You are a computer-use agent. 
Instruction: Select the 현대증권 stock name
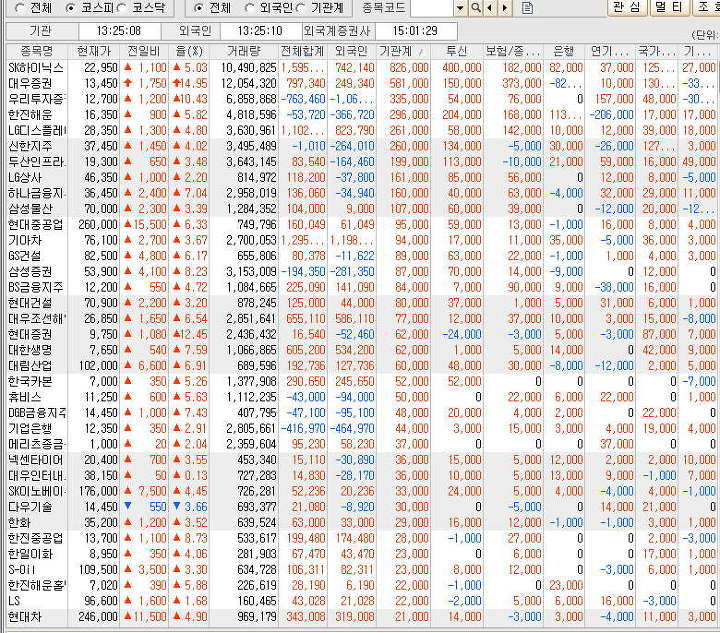pyautogui.click(x=30, y=335)
